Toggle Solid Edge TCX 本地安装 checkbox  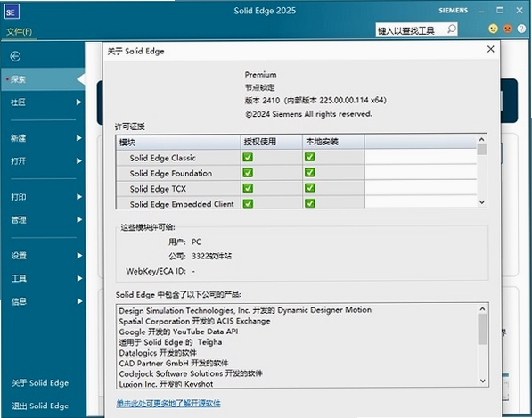pos(309,188)
